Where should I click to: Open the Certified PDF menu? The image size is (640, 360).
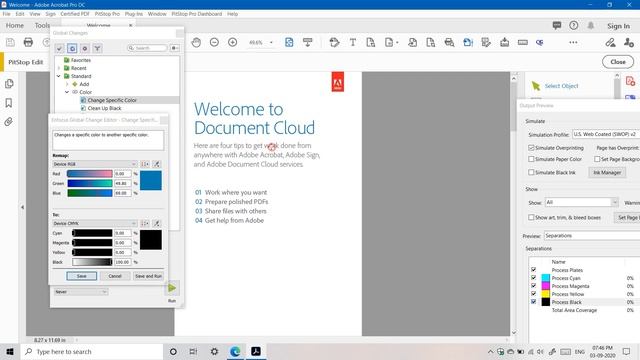tap(75, 14)
